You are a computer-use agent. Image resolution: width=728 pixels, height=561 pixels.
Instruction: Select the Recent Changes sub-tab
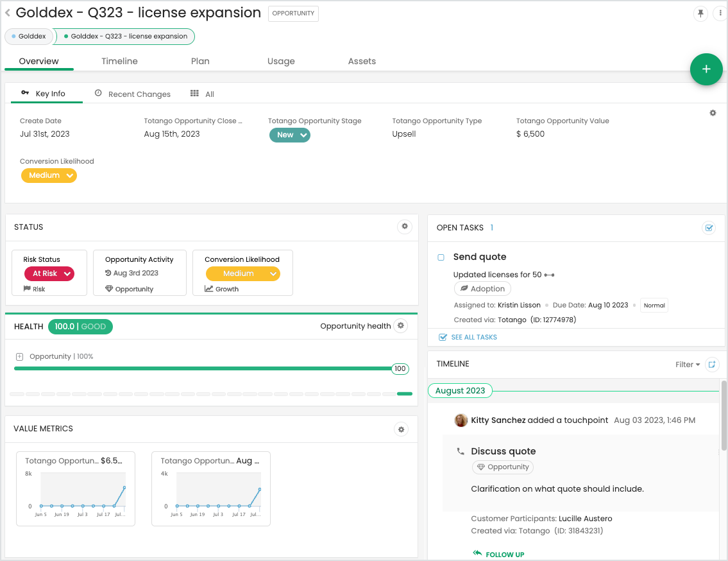[133, 94]
